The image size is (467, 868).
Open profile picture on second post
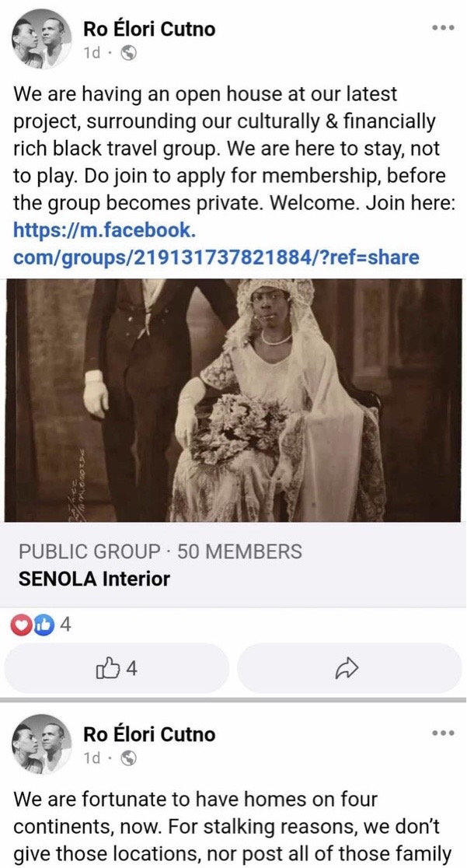point(41,744)
